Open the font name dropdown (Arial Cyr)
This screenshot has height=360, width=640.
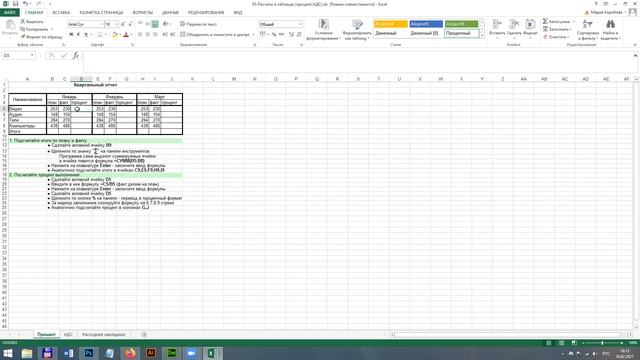[101, 24]
